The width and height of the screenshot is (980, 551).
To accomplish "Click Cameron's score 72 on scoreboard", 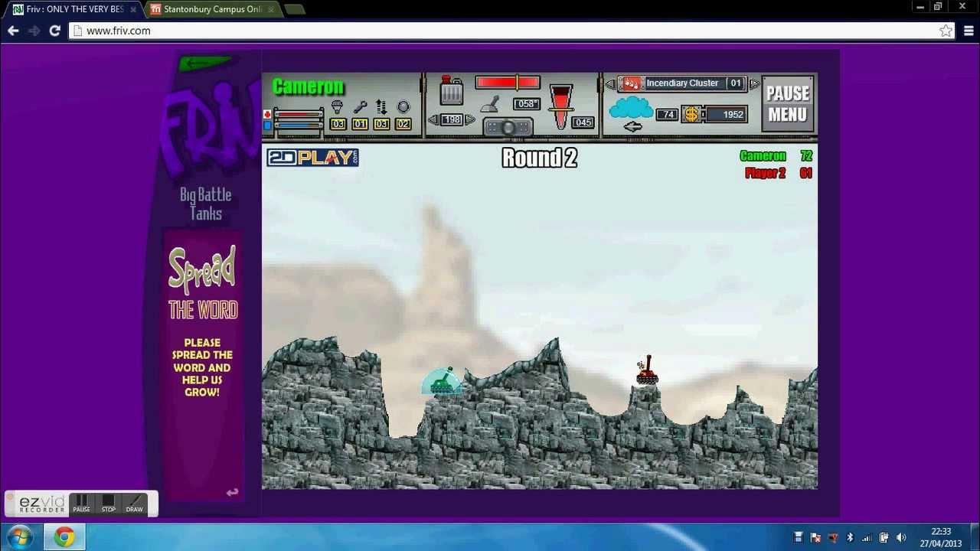I will pos(806,156).
